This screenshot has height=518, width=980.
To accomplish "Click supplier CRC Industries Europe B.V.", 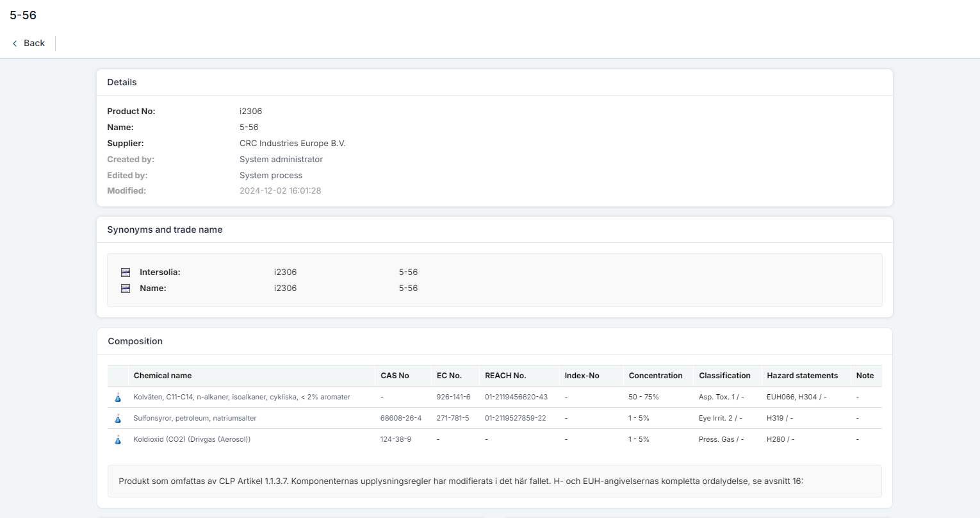I will click(293, 143).
